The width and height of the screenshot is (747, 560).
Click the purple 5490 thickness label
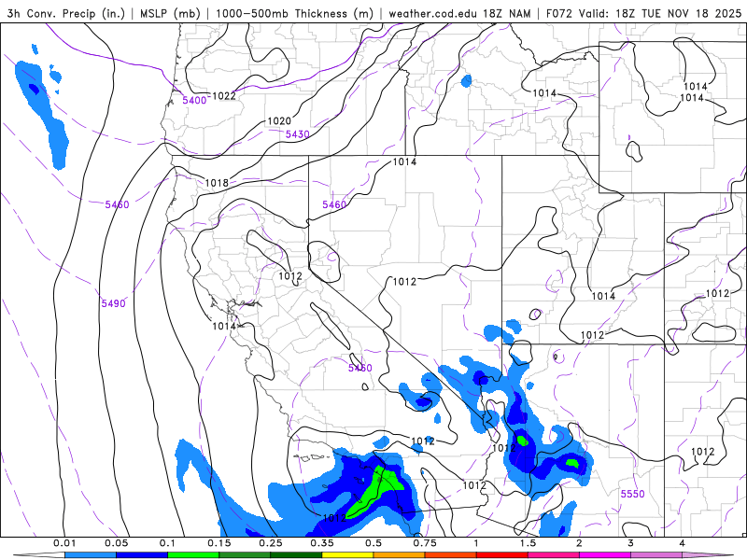click(113, 303)
